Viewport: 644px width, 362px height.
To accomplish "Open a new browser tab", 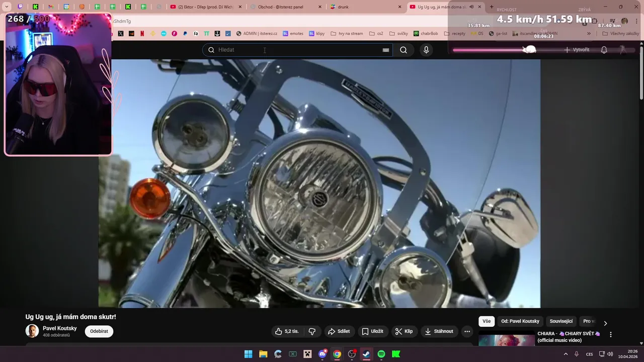I will pyautogui.click(x=492, y=7).
